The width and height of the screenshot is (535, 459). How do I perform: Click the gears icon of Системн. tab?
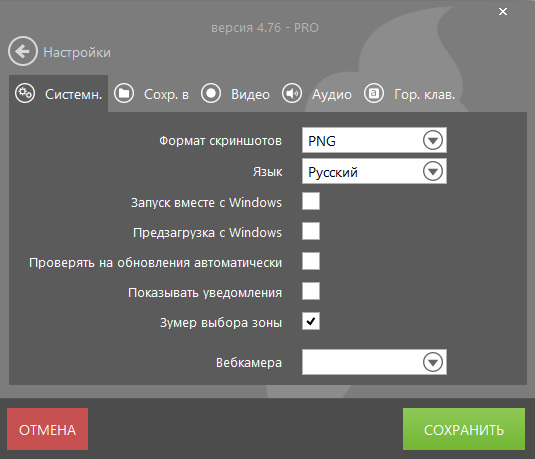pyautogui.click(x=25, y=93)
